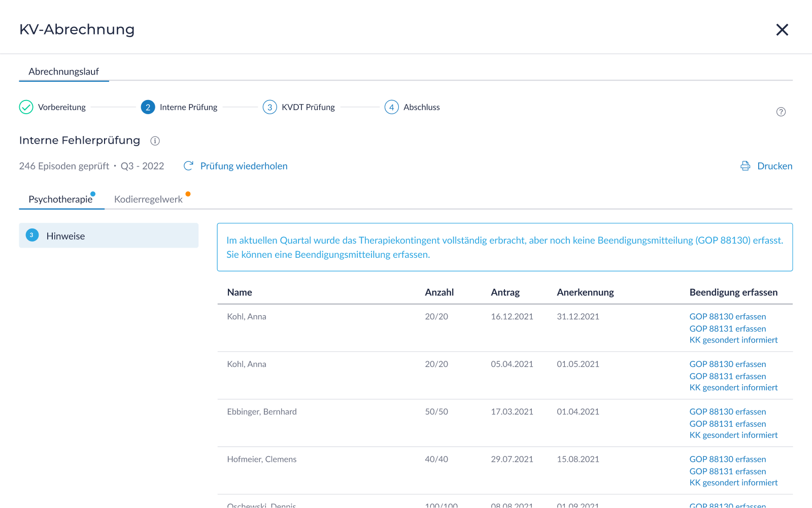812x508 pixels.
Task: Click the Antrag column header
Action: tap(505, 292)
